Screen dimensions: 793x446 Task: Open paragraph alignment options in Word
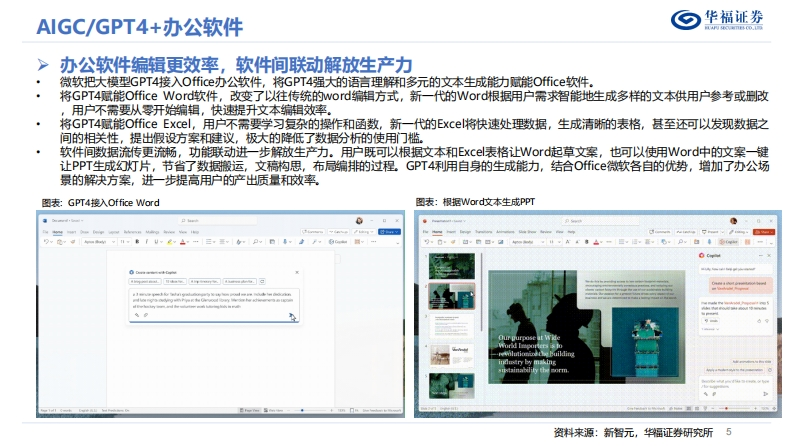click(223, 242)
